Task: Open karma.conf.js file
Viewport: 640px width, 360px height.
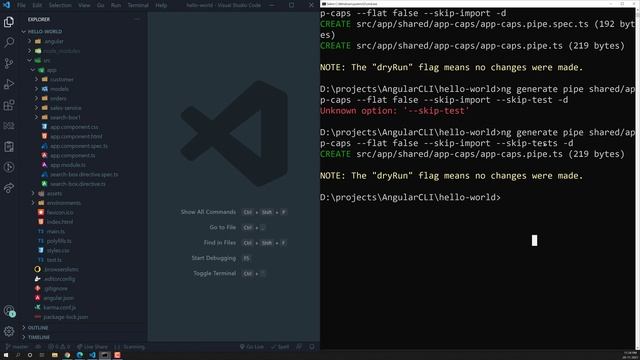Action: (60, 307)
